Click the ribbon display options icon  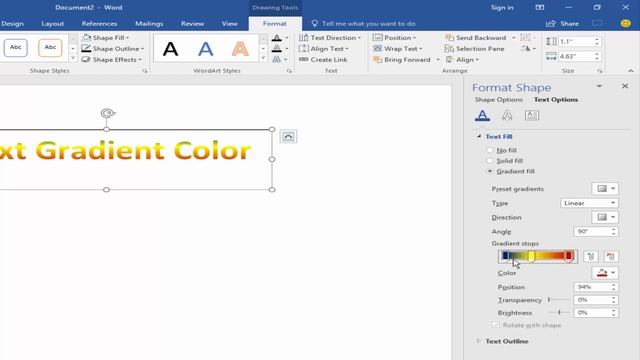pyautogui.click(x=540, y=7)
